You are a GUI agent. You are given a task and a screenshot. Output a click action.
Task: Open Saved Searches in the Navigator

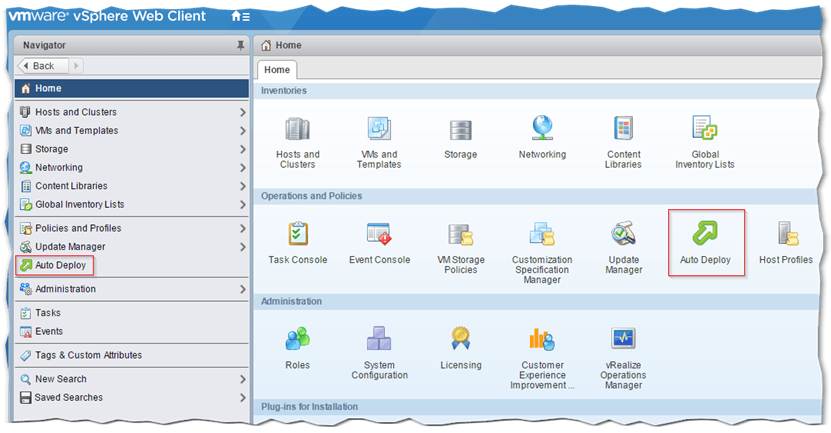131,397
